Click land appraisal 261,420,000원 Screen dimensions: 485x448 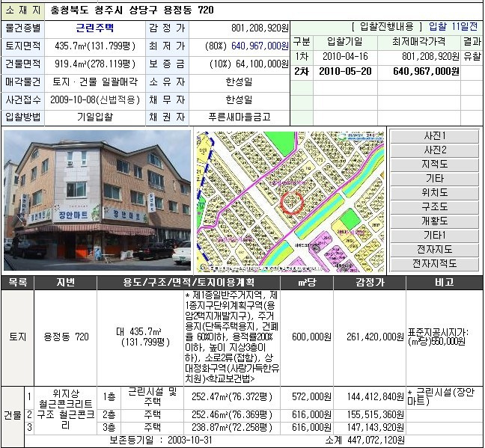click(375, 337)
